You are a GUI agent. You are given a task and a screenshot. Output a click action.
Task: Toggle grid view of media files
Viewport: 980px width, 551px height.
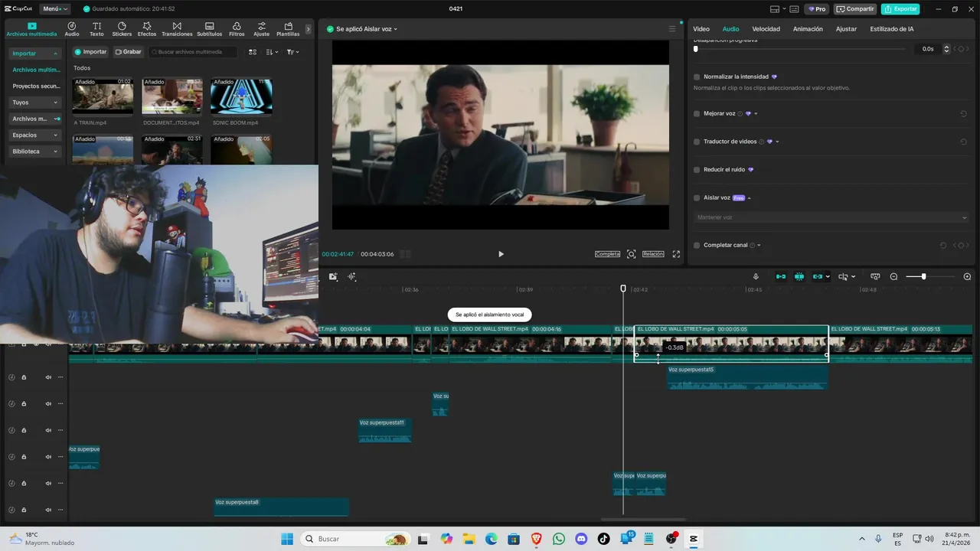[253, 52]
